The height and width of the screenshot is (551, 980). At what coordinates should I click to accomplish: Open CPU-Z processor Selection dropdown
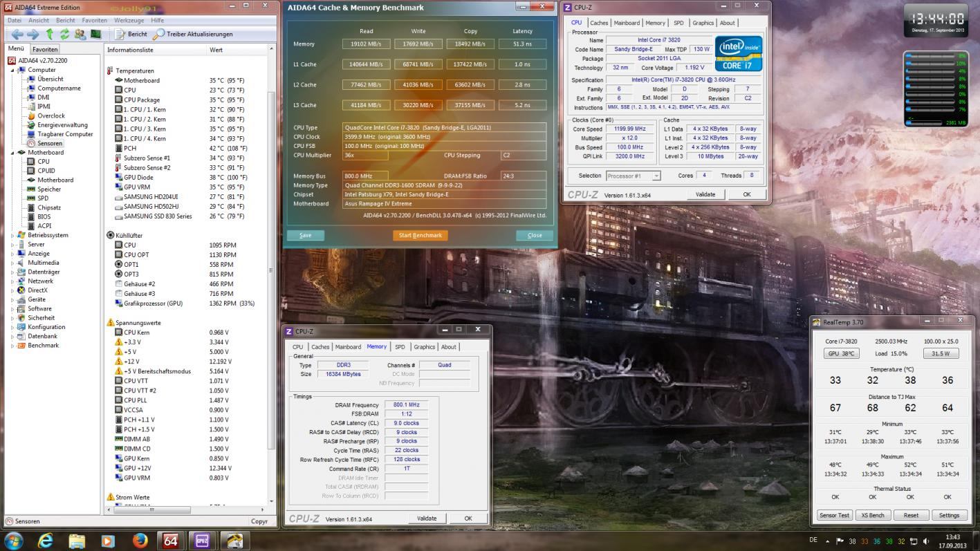(634, 176)
